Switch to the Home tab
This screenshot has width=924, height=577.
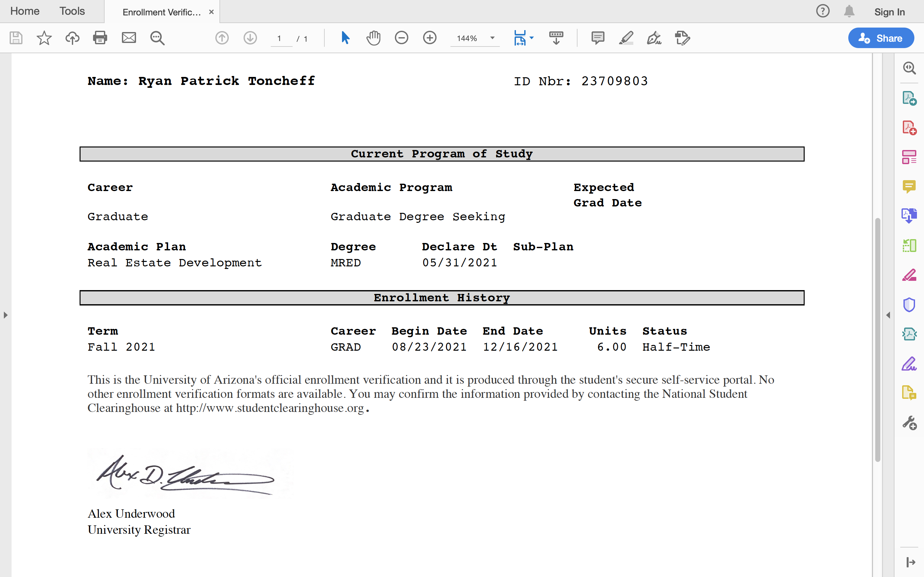25,11
